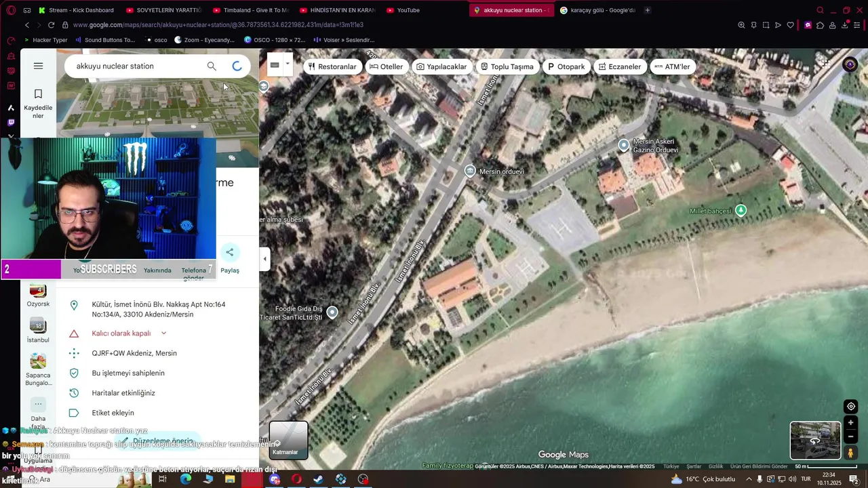Open Kaydedilenler saved places
The image size is (868, 488).
[x=38, y=104]
